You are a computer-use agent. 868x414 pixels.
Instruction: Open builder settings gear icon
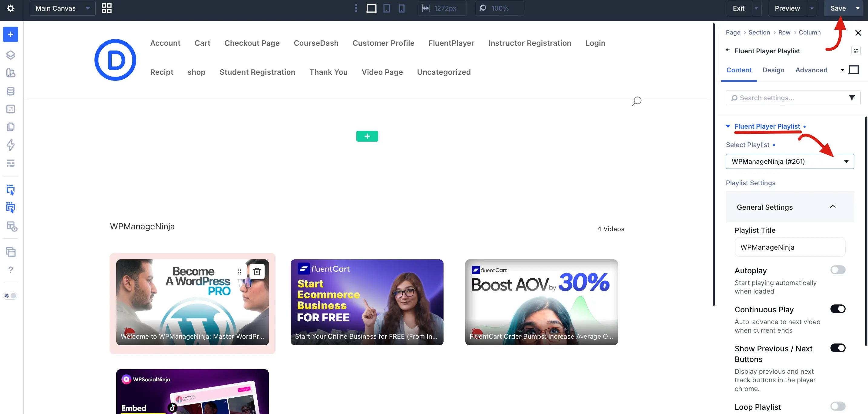point(11,8)
